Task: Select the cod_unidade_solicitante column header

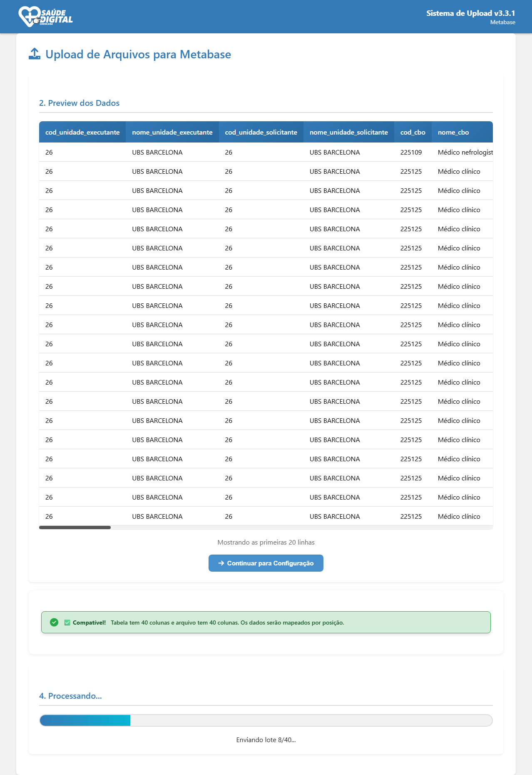Action: (x=261, y=132)
